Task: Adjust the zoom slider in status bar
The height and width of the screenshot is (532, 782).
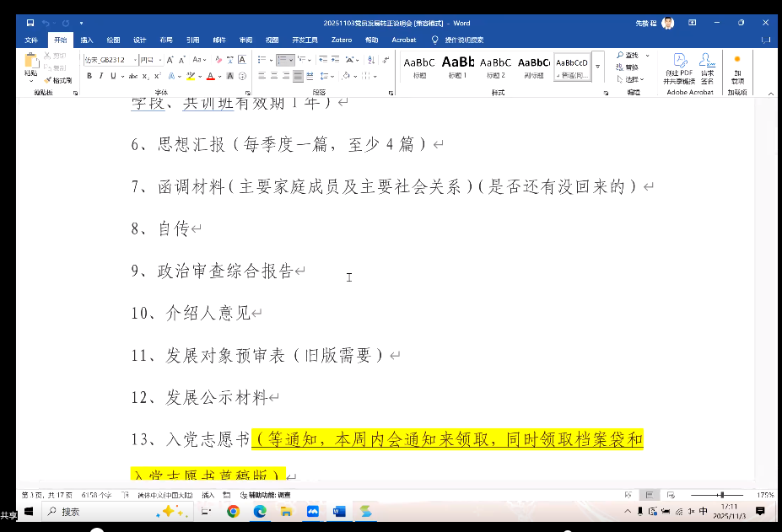Action: (720, 495)
